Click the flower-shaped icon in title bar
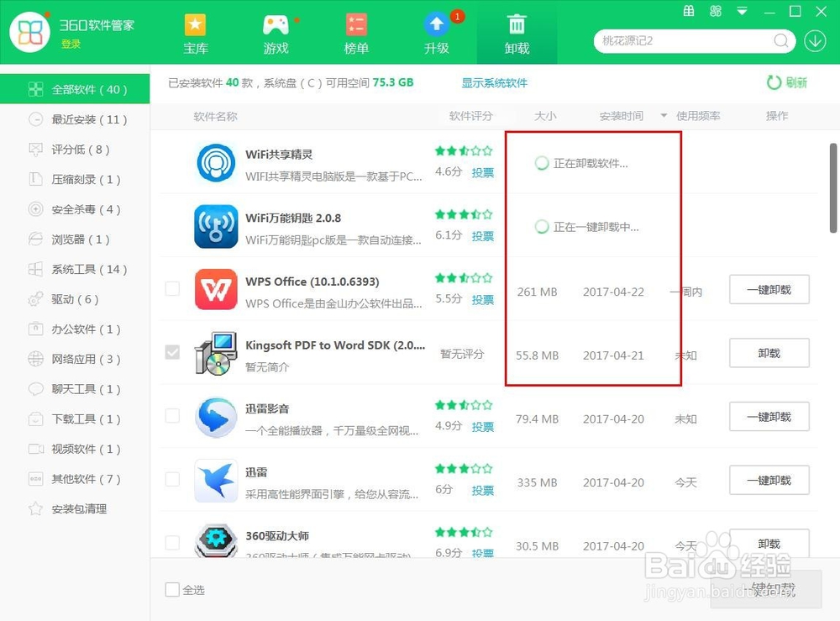The image size is (840, 621). tap(715, 11)
